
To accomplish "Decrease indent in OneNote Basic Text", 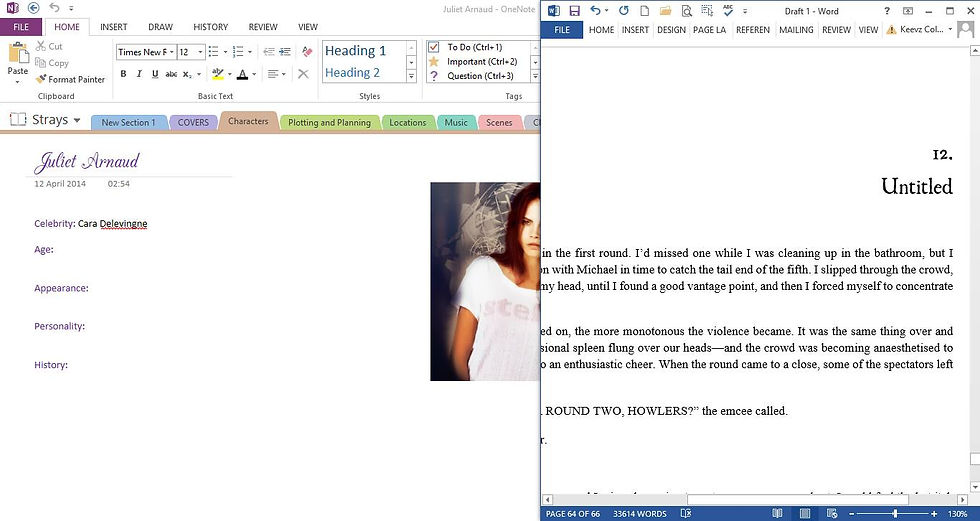I will [269, 51].
